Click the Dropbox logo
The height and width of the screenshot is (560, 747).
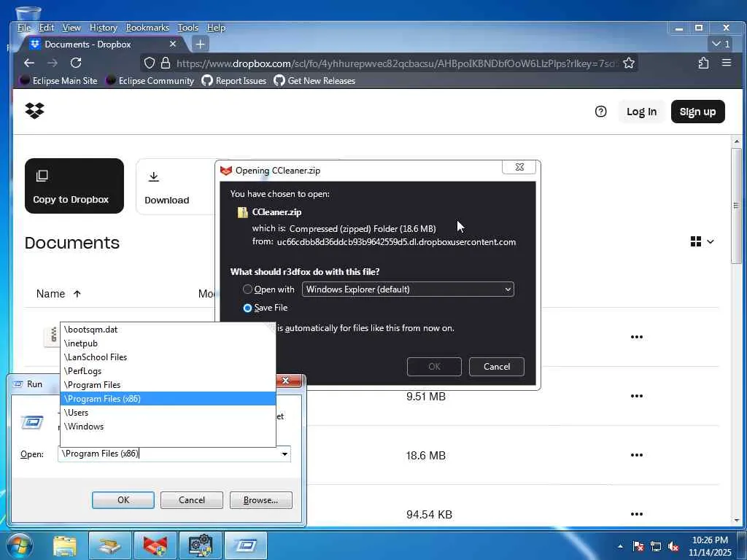click(x=34, y=111)
